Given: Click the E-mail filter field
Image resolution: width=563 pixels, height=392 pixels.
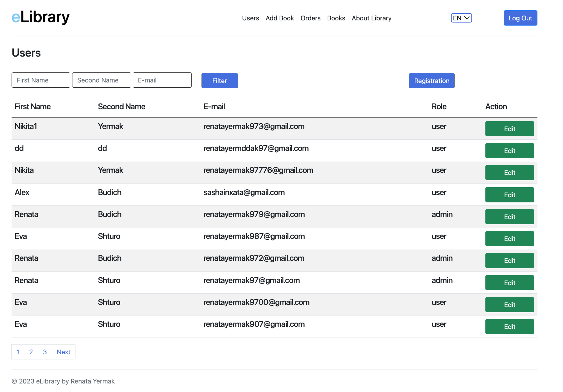Looking at the screenshot, I should click(x=162, y=80).
